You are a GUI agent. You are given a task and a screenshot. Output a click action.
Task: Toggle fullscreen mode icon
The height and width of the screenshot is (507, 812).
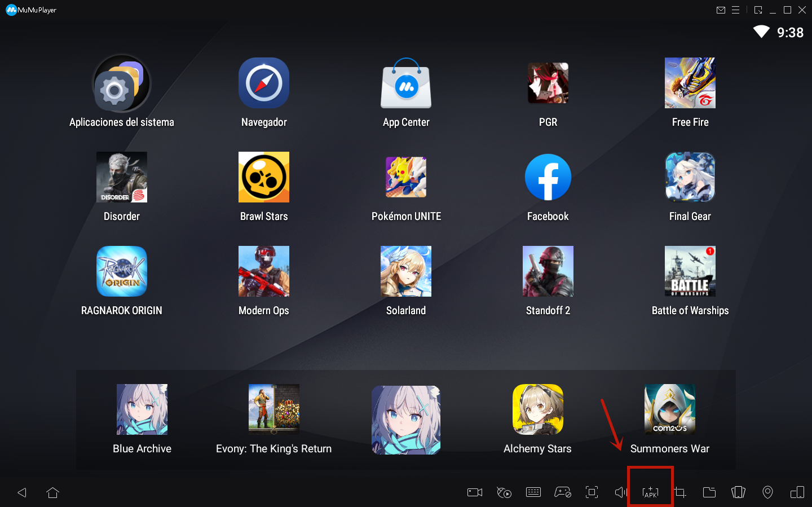[x=592, y=492]
